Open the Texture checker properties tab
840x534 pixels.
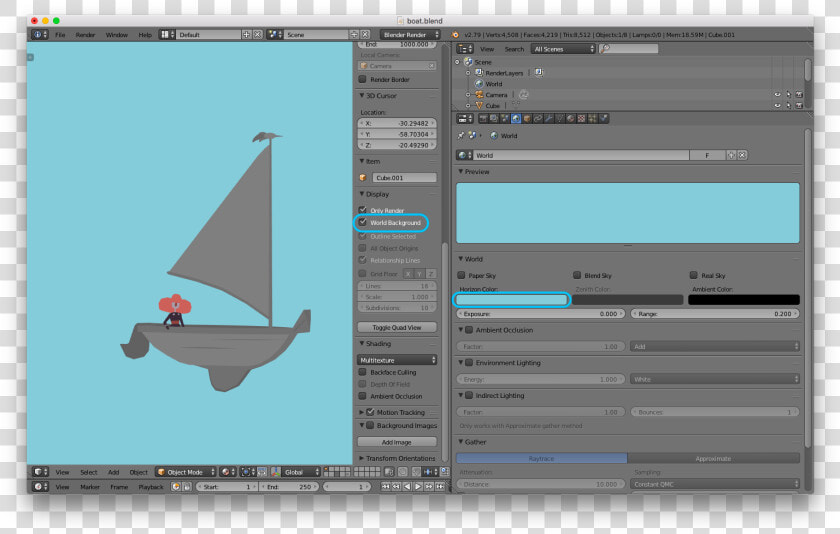(x=581, y=118)
